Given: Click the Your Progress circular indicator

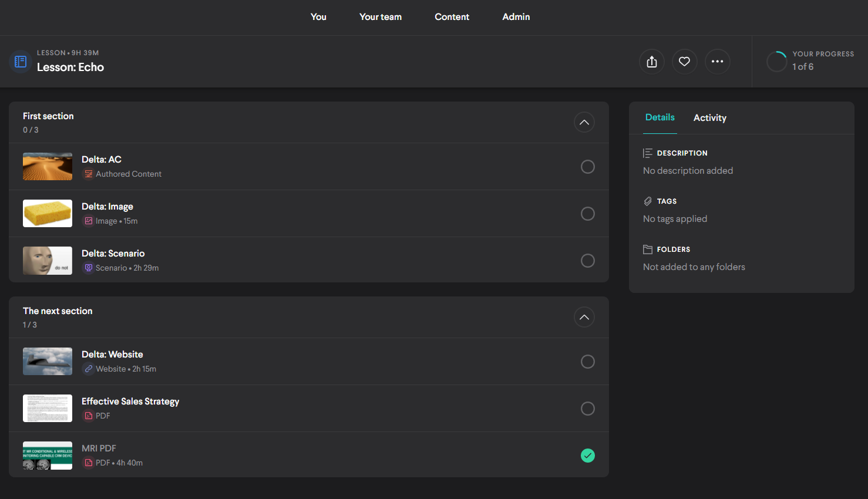Looking at the screenshot, I should point(776,61).
